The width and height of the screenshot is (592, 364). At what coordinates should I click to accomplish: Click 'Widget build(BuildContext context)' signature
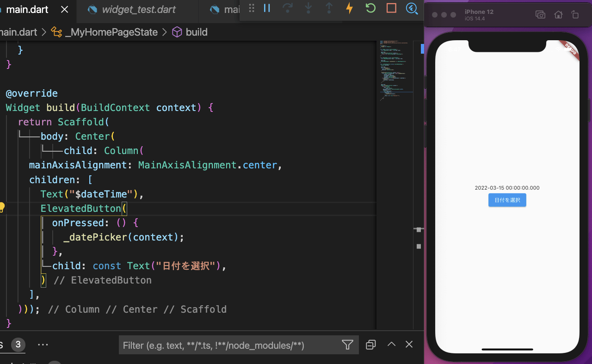pos(104,108)
